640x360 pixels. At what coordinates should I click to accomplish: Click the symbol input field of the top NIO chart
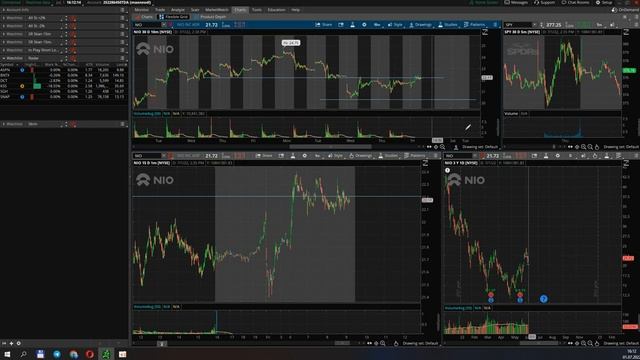click(x=148, y=25)
